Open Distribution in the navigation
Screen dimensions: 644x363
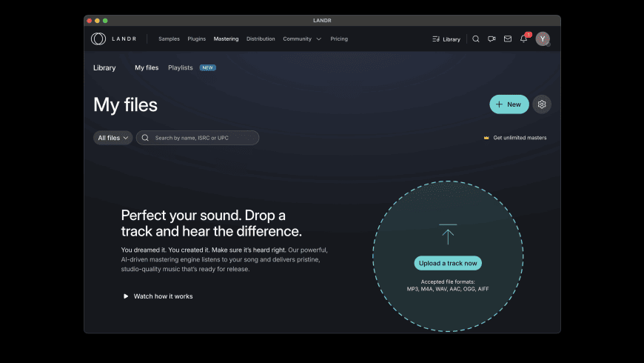coord(261,39)
